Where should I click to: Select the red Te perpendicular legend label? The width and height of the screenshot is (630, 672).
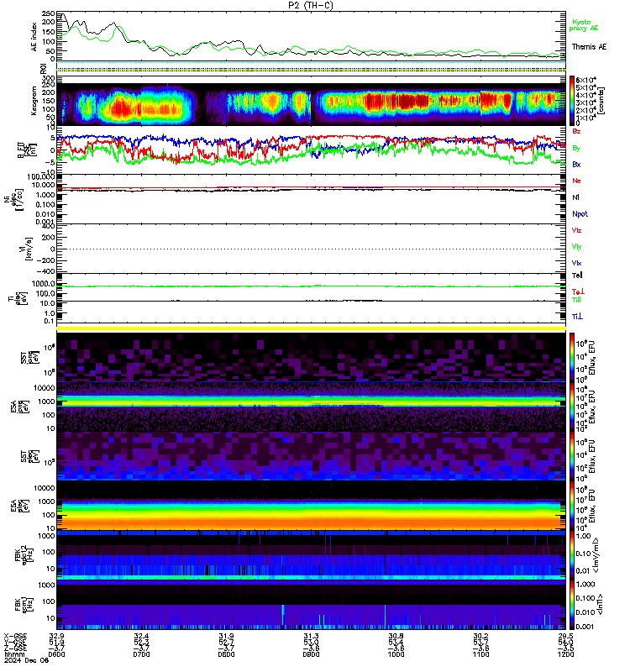578,291
